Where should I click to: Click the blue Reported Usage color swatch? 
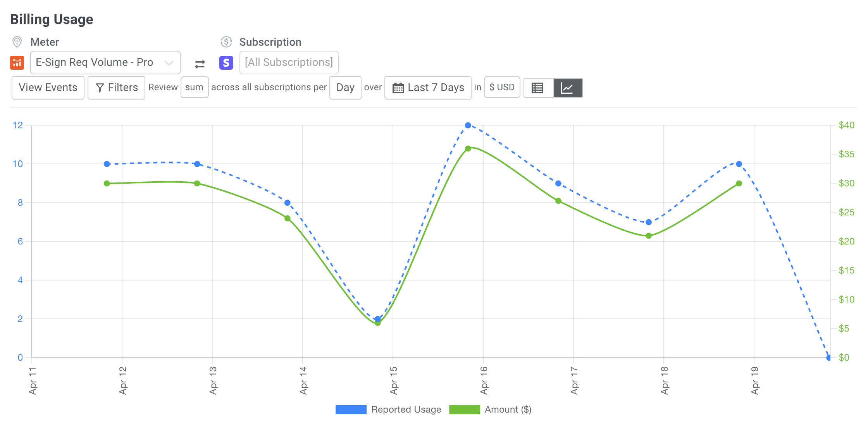[x=351, y=409]
